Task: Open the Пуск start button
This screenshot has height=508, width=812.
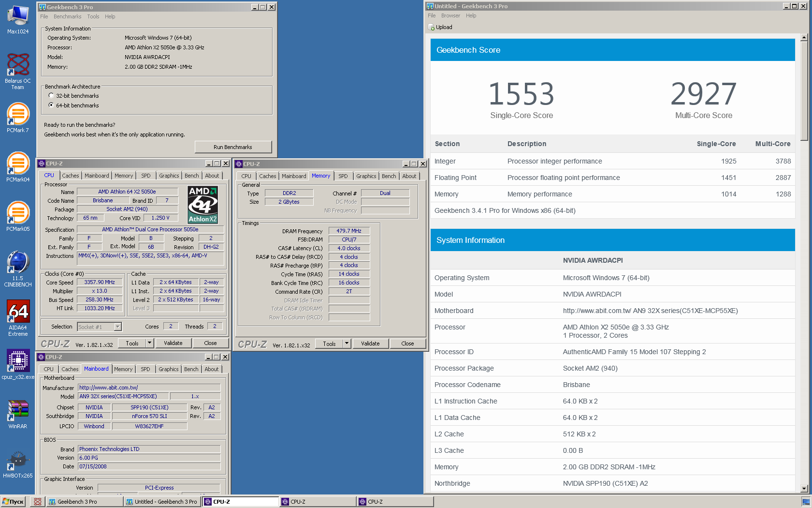Action: click(13, 502)
